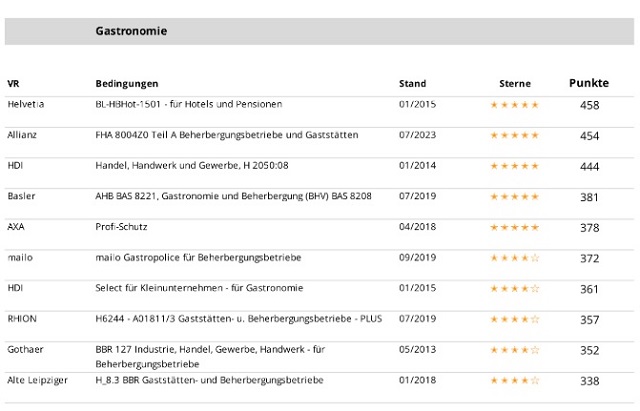Click the Bedingungen column header
This screenshot has height=411, width=640.
[x=126, y=84]
